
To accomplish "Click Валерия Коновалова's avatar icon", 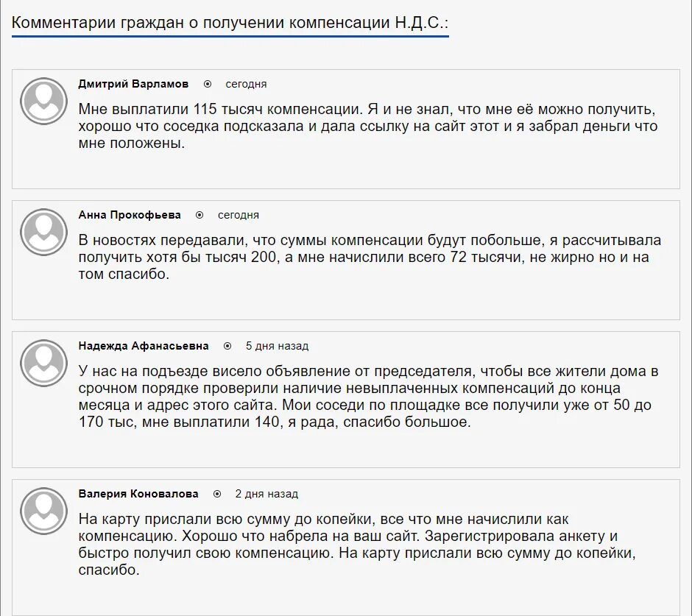I will [43, 511].
